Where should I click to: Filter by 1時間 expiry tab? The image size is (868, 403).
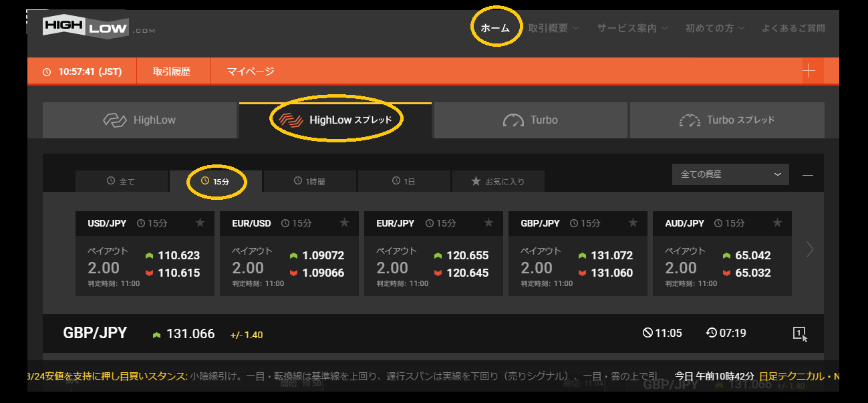[x=310, y=181]
